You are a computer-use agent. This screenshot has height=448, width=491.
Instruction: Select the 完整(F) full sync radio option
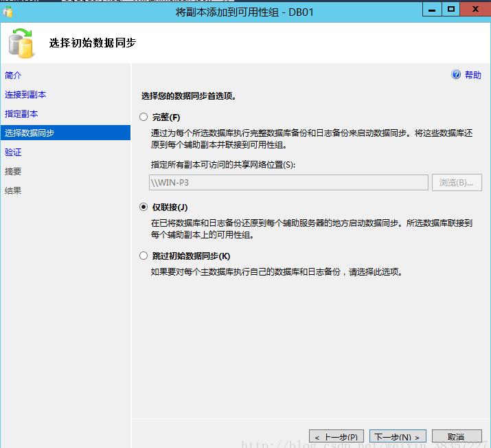coord(144,117)
